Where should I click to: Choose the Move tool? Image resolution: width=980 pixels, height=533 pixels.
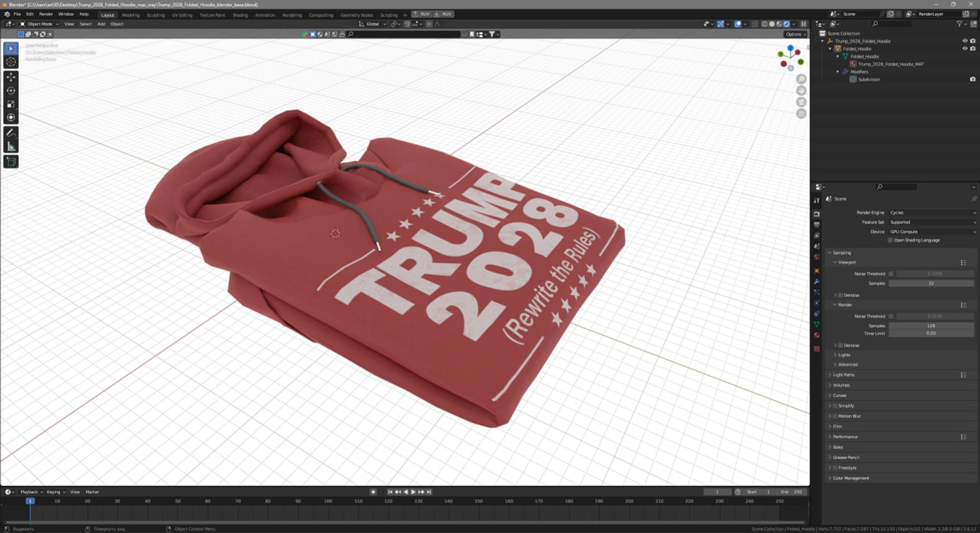coord(11,77)
